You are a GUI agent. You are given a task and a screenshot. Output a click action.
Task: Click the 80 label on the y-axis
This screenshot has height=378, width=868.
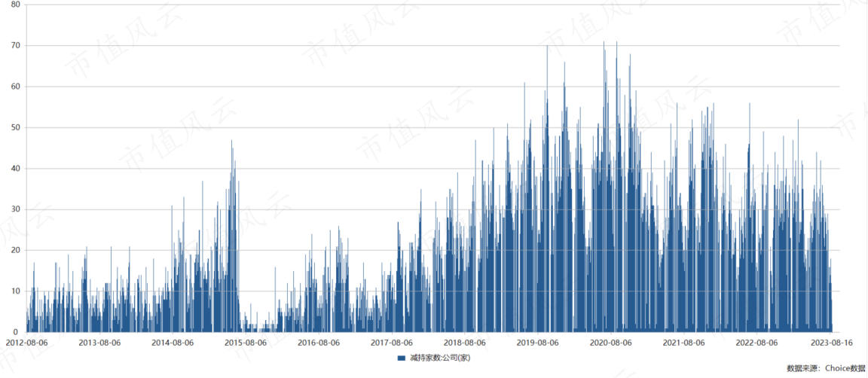17,5
